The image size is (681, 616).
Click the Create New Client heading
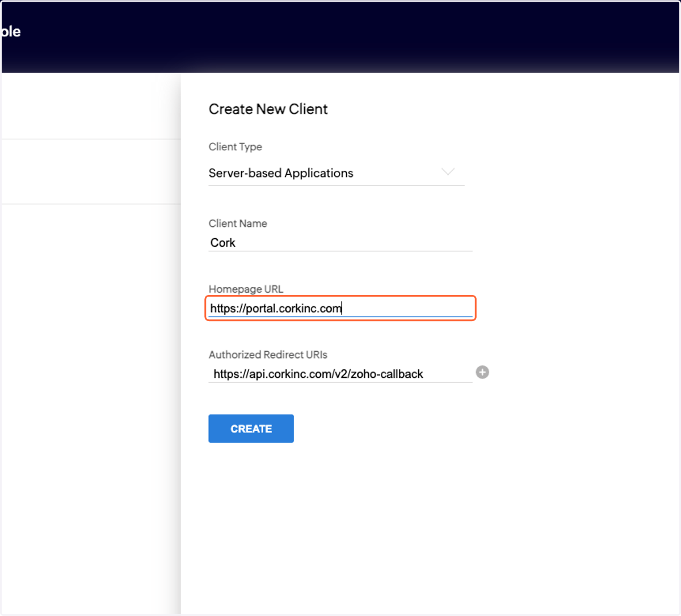(x=268, y=109)
